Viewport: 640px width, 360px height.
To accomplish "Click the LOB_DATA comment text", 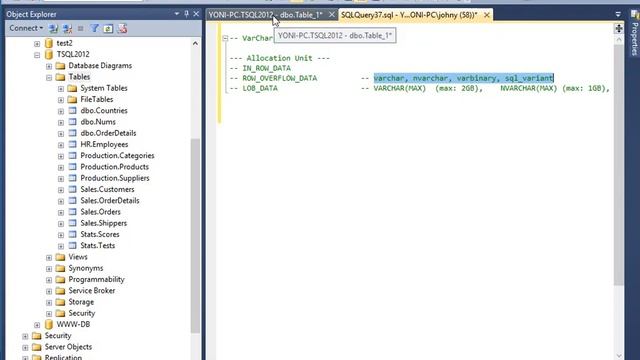I will pyautogui.click(x=260, y=88).
